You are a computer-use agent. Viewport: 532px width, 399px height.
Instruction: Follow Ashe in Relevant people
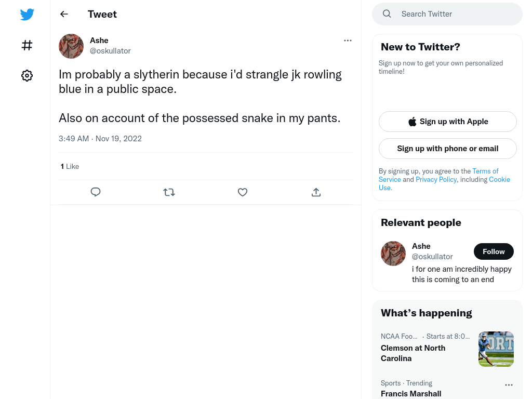click(x=494, y=251)
